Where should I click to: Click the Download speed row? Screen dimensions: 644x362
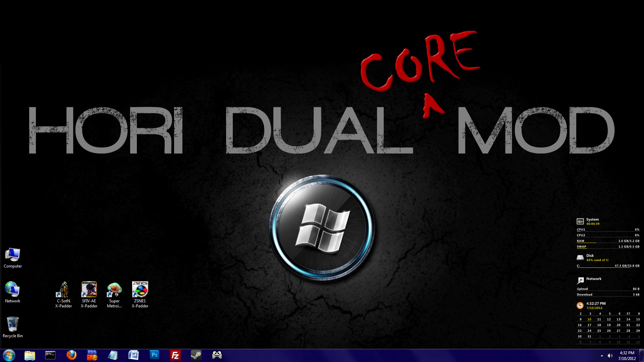[x=608, y=295]
